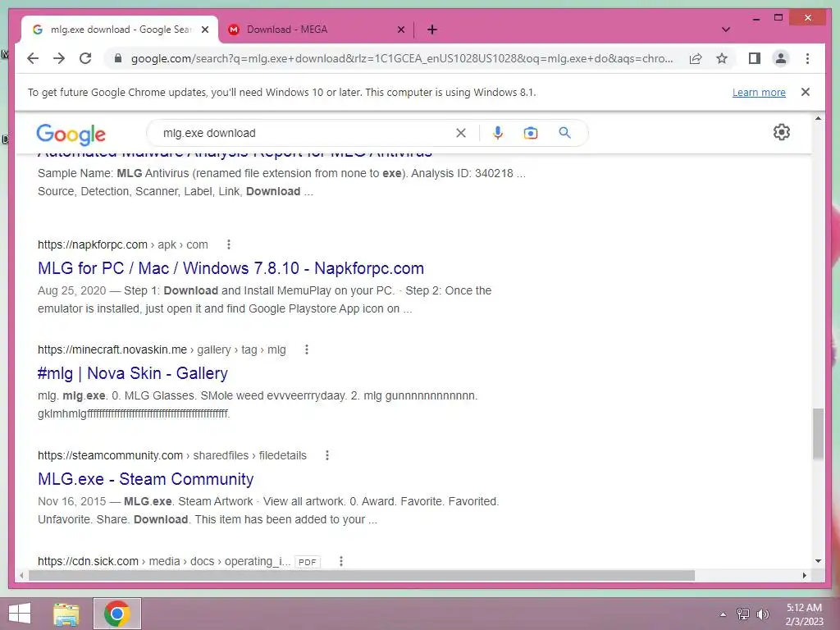Share this page using the share icon
840x630 pixels.
tap(696, 58)
